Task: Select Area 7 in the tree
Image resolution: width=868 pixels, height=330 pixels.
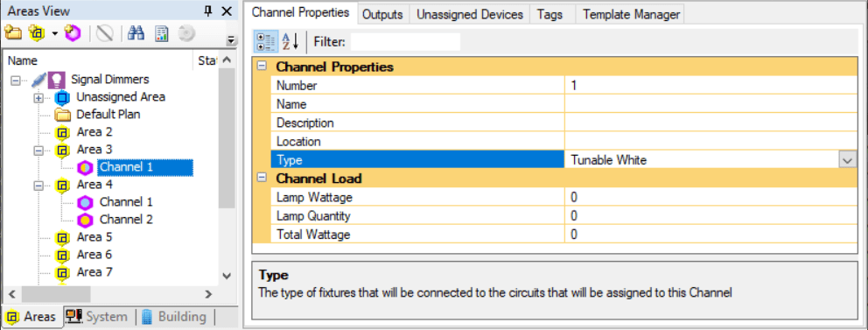Action: pyautogui.click(x=94, y=272)
